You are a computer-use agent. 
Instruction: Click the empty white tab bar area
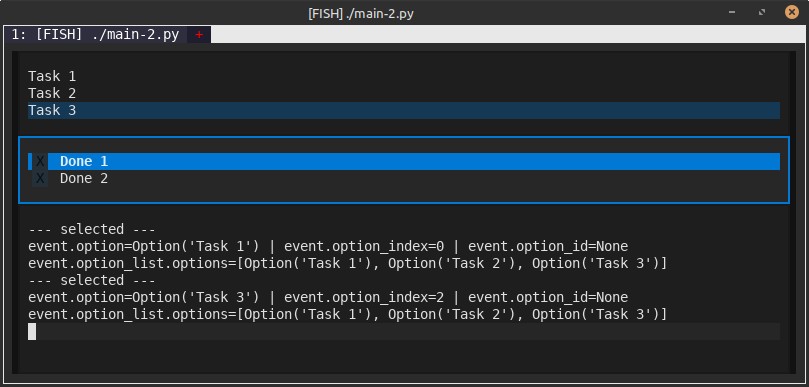(508, 35)
